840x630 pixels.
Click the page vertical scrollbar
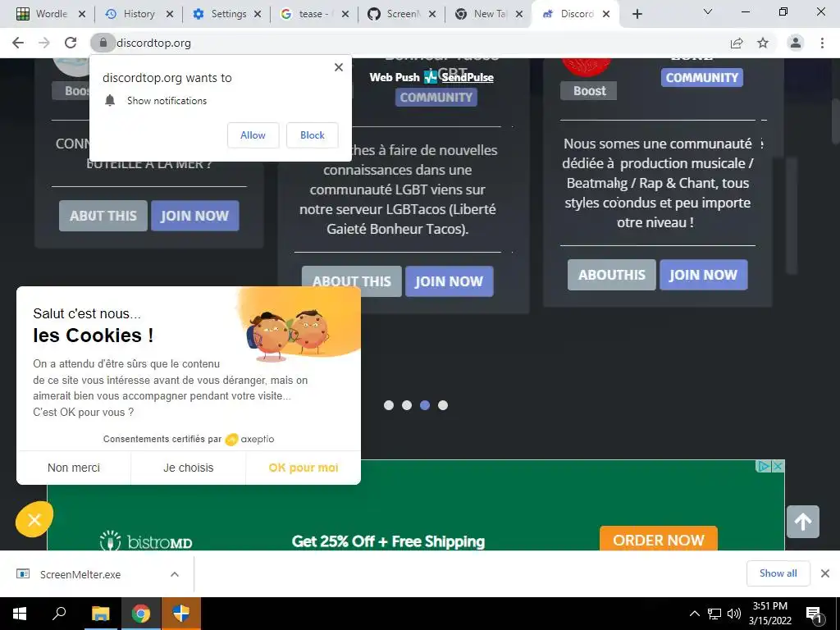tap(835, 121)
